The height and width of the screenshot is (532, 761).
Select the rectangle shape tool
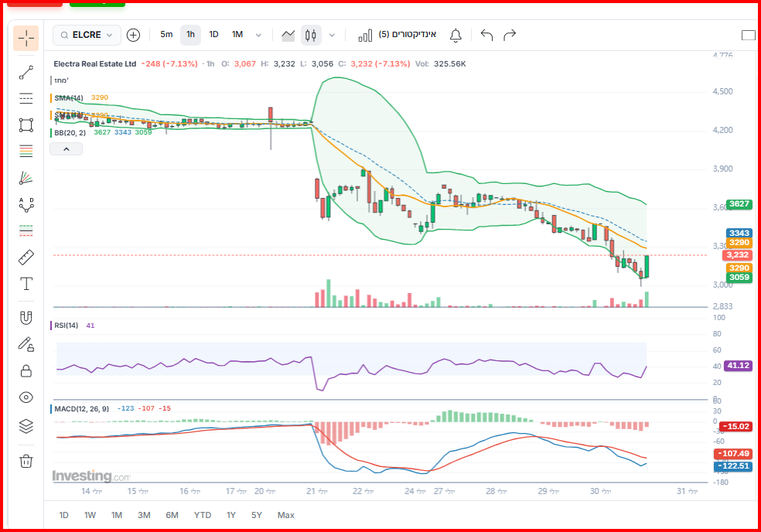26,124
